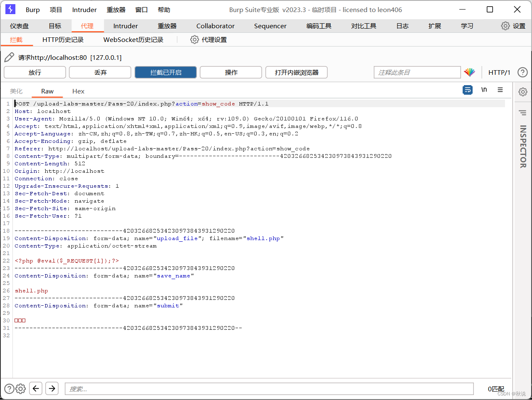Click the pencil edit target icon
This screenshot has height=400, width=532.
click(9, 57)
